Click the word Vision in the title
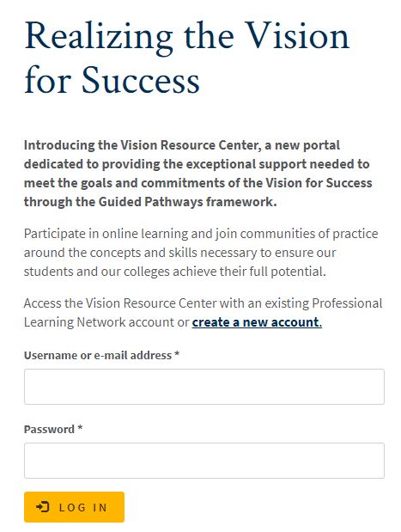This screenshot has width=401, height=532. [297, 37]
